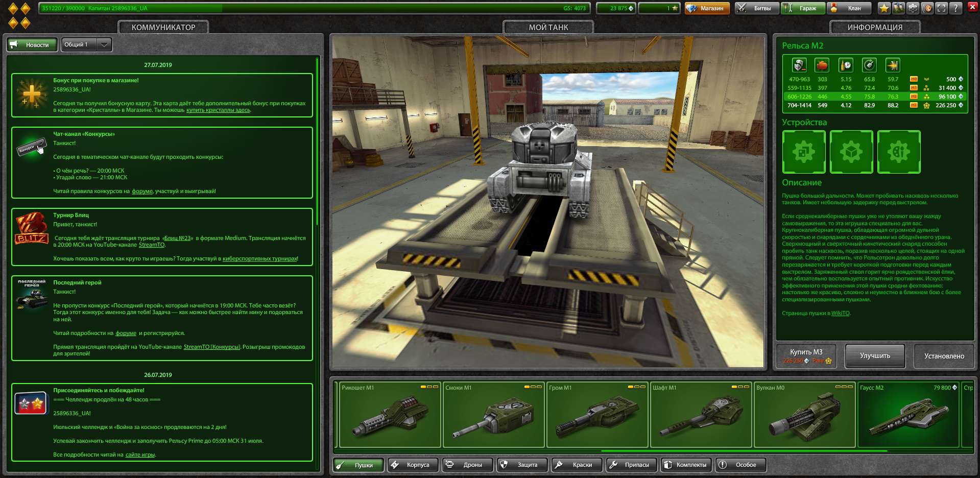Open the Общий 1 chat channel dropdown
Image resolution: width=980 pixels, height=478 pixels.
pyautogui.click(x=86, y=44)
